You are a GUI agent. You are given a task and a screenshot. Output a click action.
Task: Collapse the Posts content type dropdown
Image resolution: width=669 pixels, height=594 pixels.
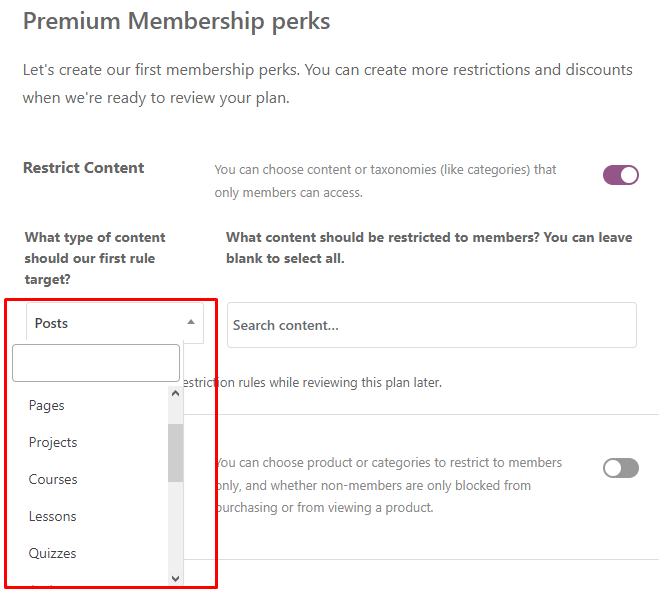point(115,323)
